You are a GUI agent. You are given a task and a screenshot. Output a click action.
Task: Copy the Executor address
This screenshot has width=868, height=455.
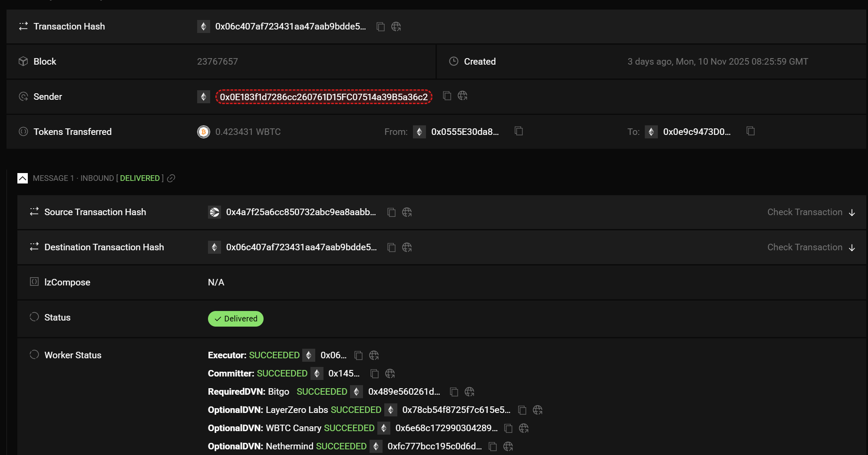[x=358, y=356]
